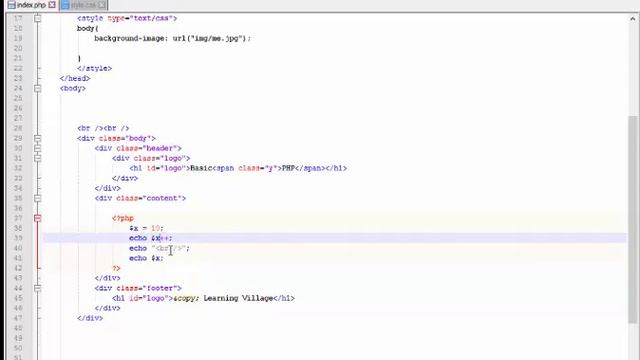
Task: Click the $x = 10; statement
Action: (146, 228)
